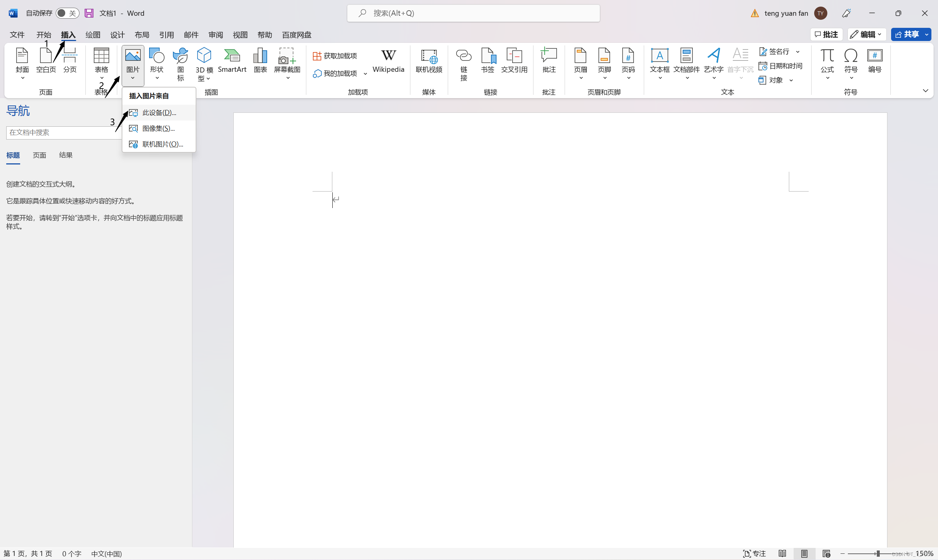Toggle the 自动保存 autosave switch
The width and height of the screenshot is (938, 560).
(x=67, y=13)
